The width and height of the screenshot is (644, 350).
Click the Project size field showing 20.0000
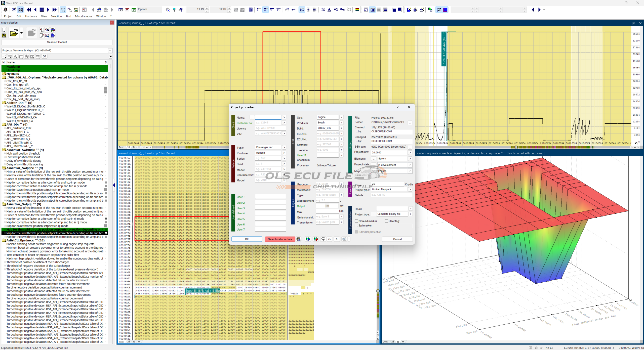389,152
